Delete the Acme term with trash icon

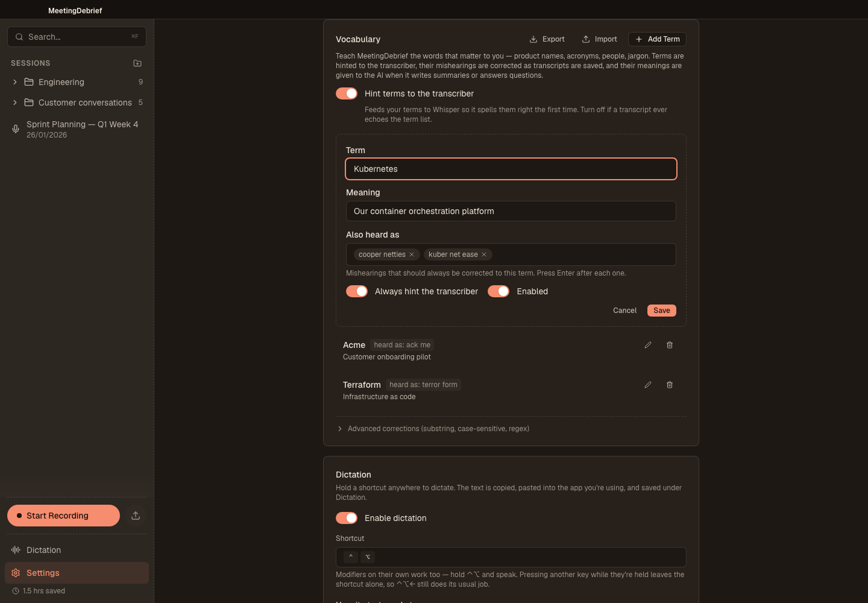(670, 345)
